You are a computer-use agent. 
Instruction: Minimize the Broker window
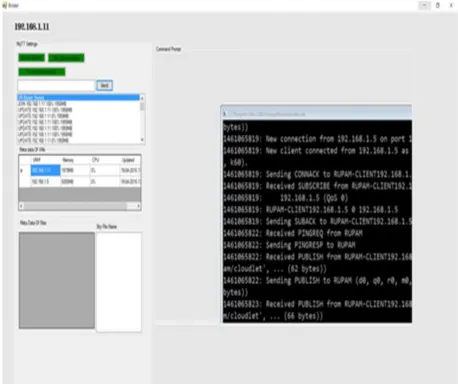point(424,5)
